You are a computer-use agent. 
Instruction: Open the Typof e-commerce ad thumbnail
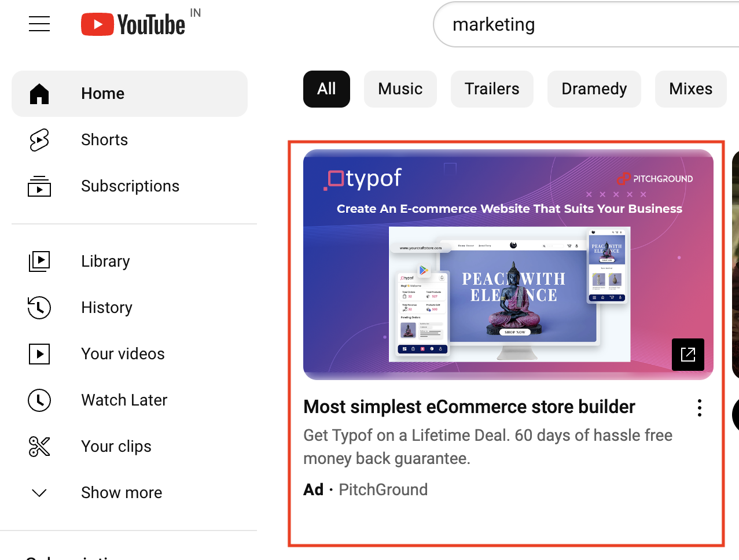tap(508, 264)
